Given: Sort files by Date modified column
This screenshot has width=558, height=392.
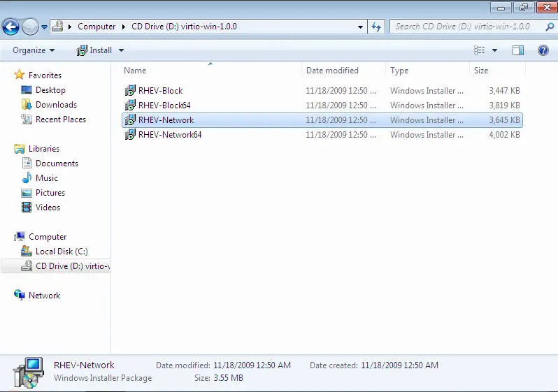Looking at the screenshot, I should point(332,71).
